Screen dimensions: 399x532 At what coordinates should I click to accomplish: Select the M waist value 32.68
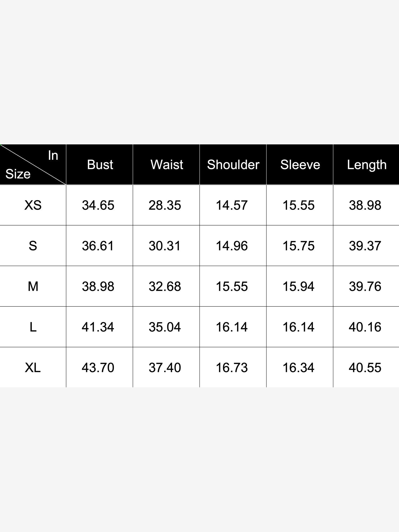click(165, 286)
